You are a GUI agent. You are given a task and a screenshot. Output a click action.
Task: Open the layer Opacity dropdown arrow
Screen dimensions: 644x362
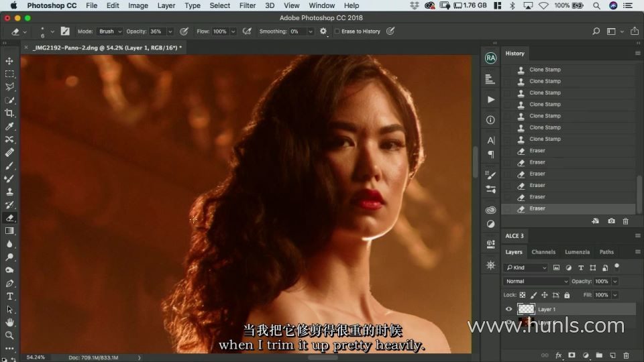[x=615, y=281]
